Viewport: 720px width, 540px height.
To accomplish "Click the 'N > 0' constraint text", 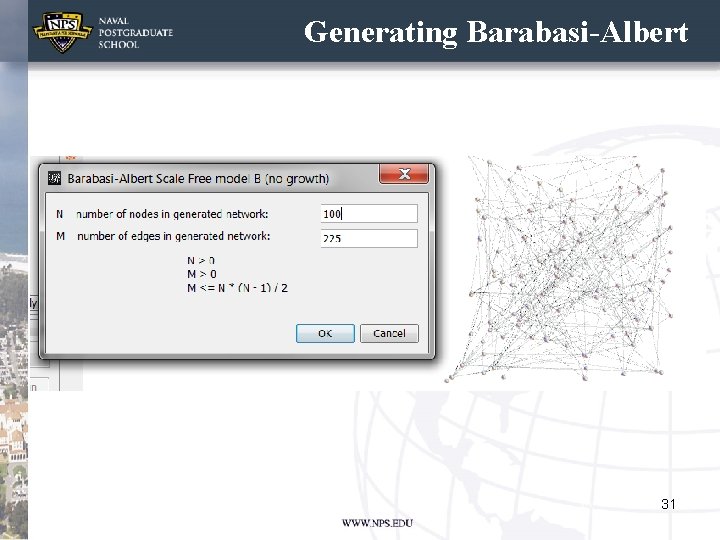I will (x=201, y=260).
